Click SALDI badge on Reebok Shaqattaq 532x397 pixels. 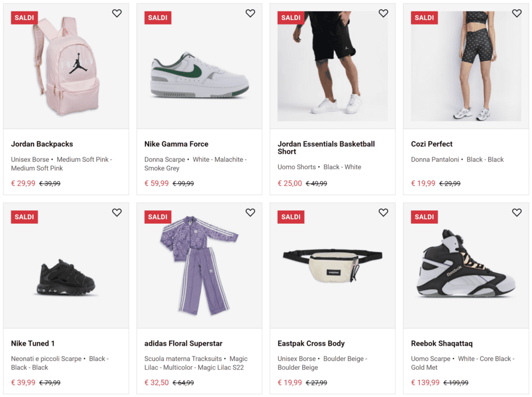click(424, 217)
